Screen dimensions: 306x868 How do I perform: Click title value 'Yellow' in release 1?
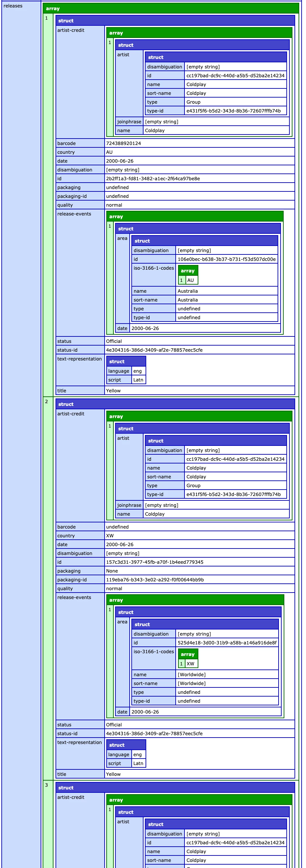(113, 391)
